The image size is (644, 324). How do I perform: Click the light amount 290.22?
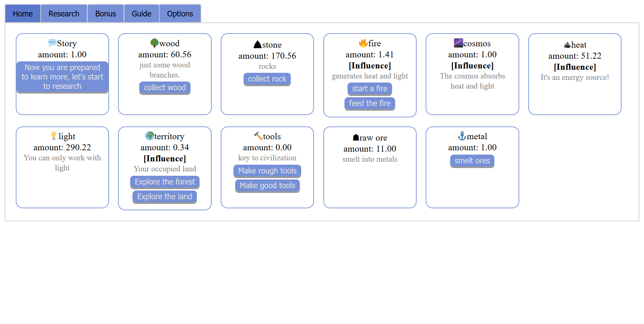(x=62, y=147)
